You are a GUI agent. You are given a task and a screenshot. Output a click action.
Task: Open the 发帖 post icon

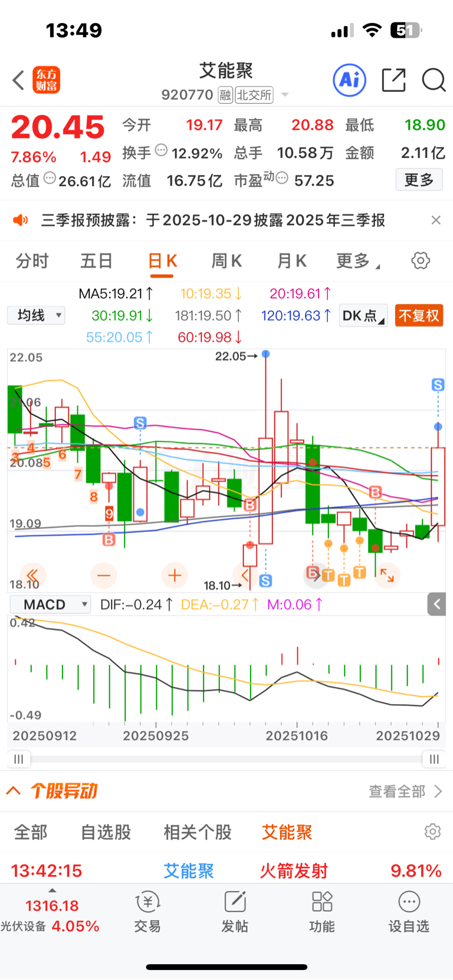pos(235,912)
